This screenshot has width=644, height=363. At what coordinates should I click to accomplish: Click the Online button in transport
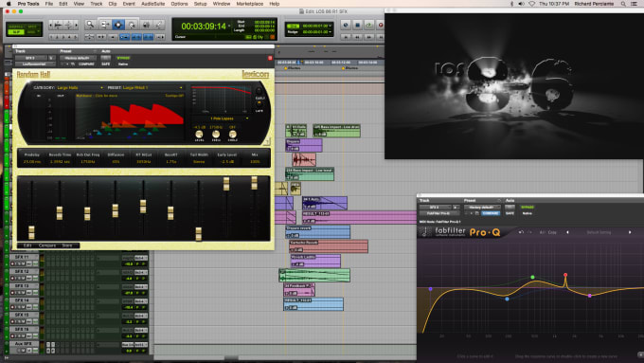[346, 25]
